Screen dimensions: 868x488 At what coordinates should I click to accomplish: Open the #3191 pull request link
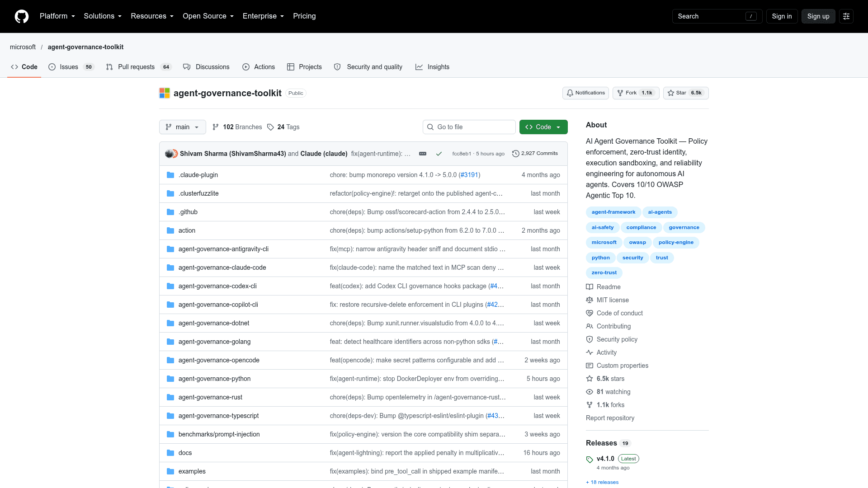click(469, 175)
